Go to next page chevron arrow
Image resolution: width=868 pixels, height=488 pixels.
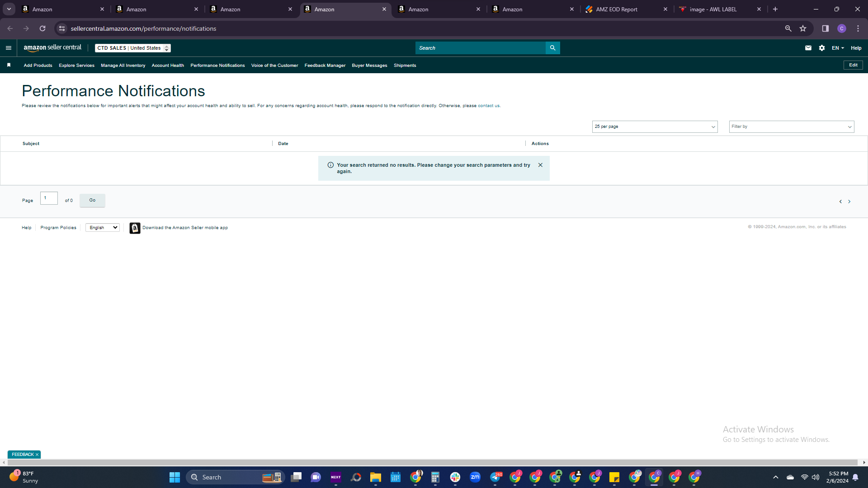click(849, 202)
